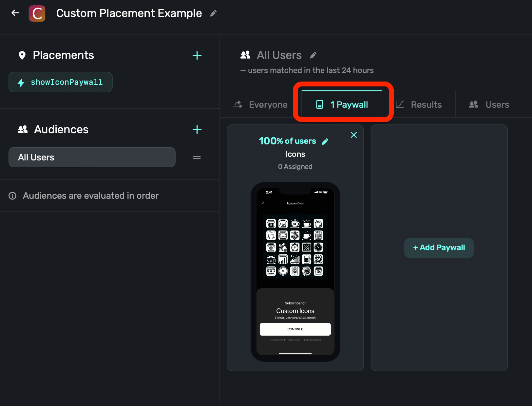This screenshot has width=532, height=406.
Task: Open the Users tab
Action: click(489, 105)
